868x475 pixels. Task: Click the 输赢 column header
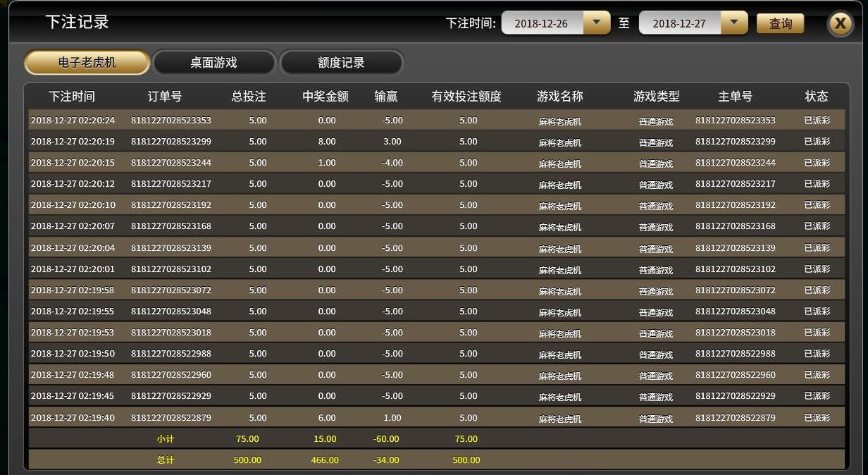(386, 97)
